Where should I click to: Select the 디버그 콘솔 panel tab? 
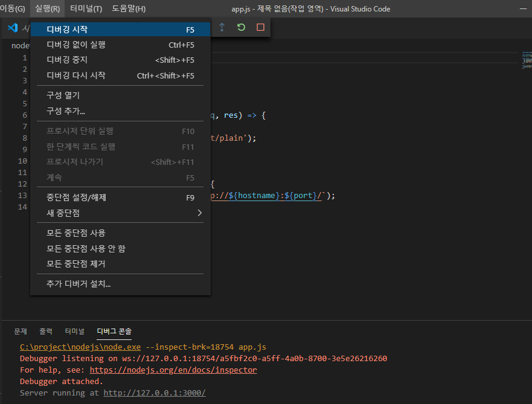114,331
